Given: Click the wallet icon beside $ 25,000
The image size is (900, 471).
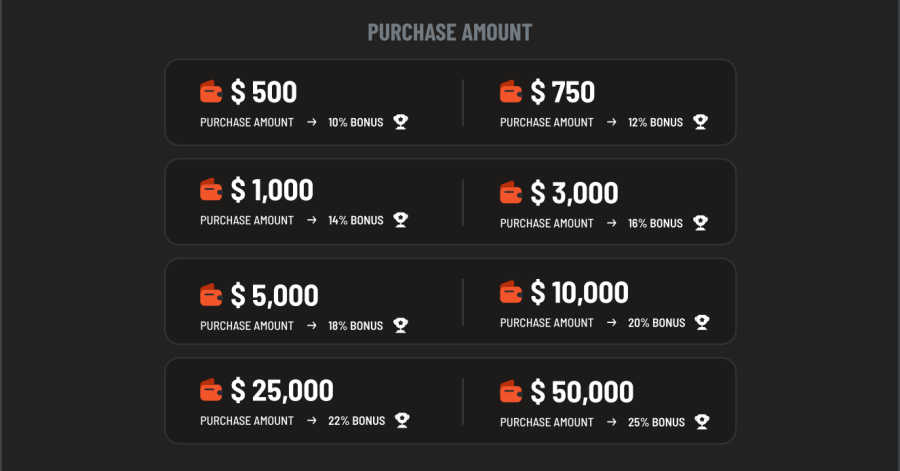Looking at the screenshot, I should pos(211,390).
